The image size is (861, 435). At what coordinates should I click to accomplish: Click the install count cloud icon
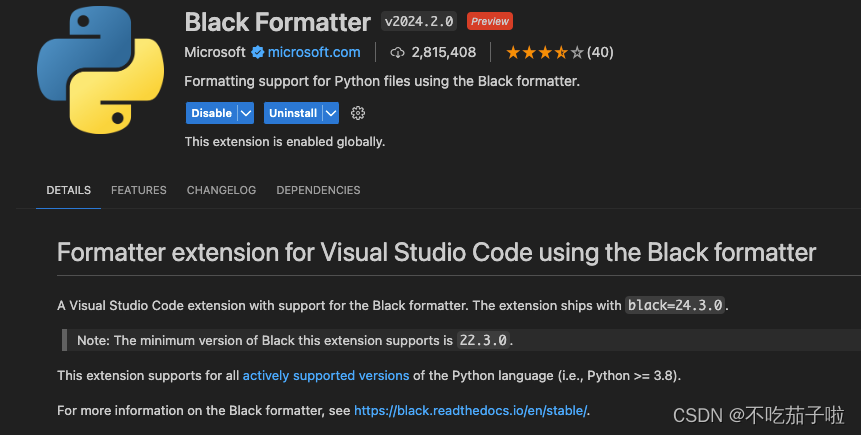(397, 52)
